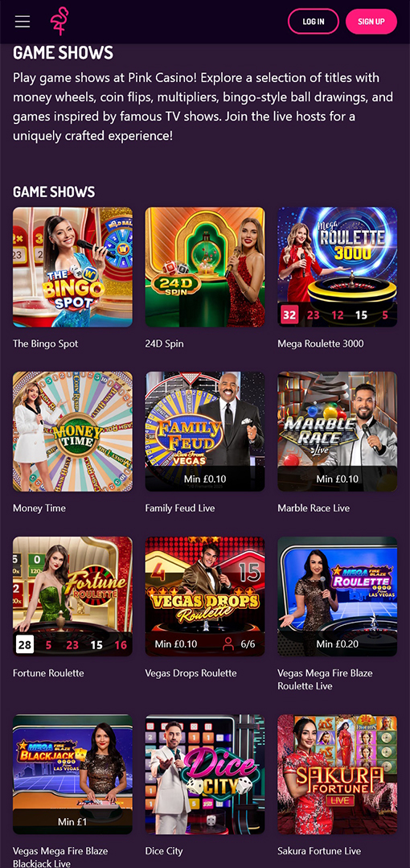This screenshot has width=410, height=868.
Task: Click the SIGN UP button
Action: pyautogui.click(x=371, y=22)
